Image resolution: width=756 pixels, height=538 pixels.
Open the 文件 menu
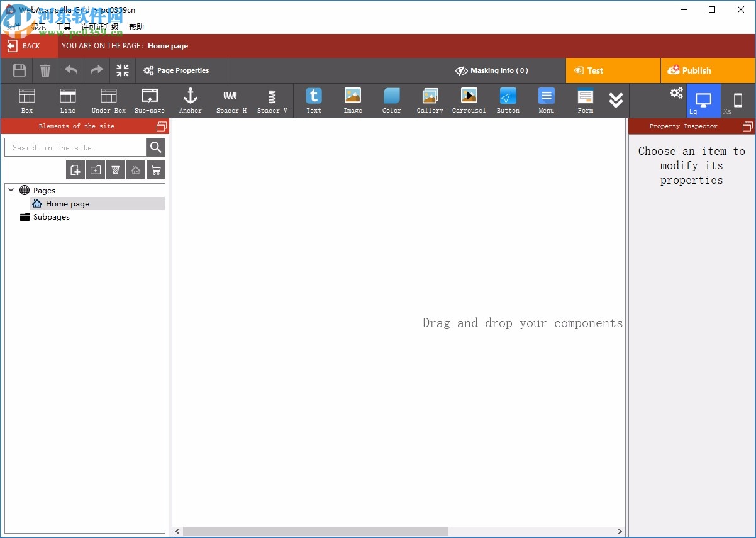[x=13, y=27]
